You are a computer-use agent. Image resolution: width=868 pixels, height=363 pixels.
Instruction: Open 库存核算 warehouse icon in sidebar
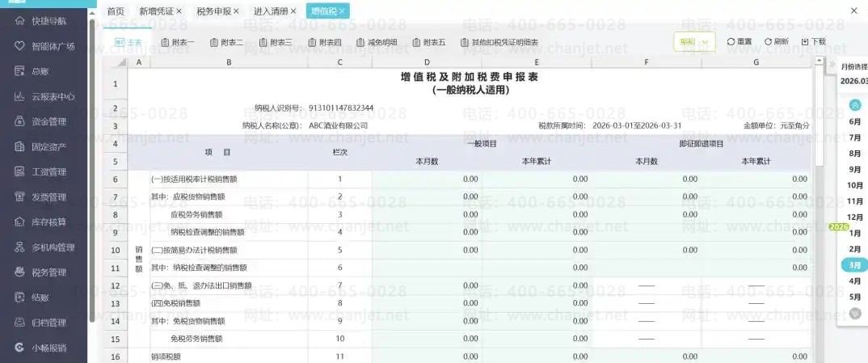tap(19, 222)
